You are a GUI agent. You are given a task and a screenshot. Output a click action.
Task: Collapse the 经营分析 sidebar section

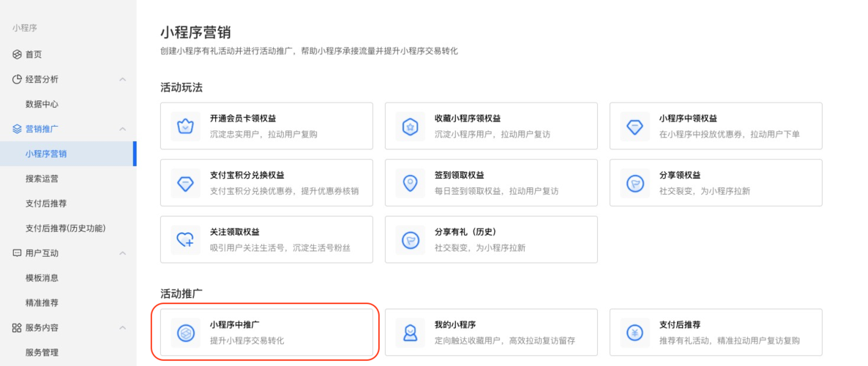(x=122, y=79)
